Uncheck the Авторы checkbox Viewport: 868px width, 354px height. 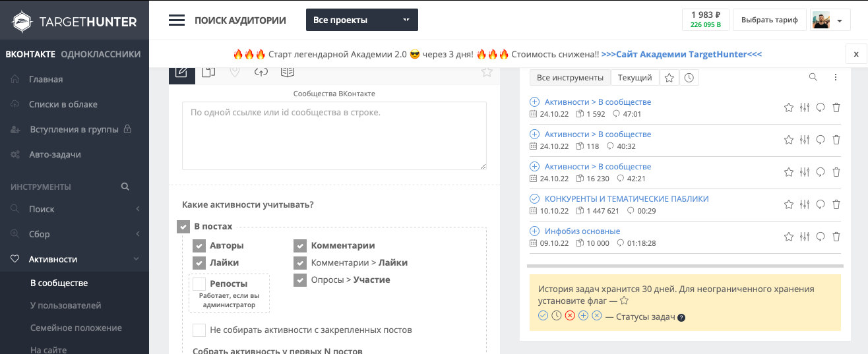pyautogui.click(x=199, y=246)
